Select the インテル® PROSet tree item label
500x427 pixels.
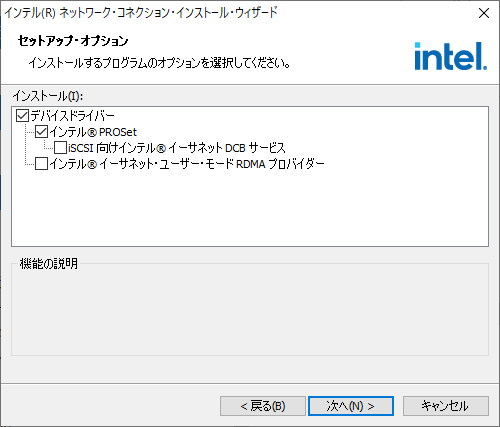[93, 132]
